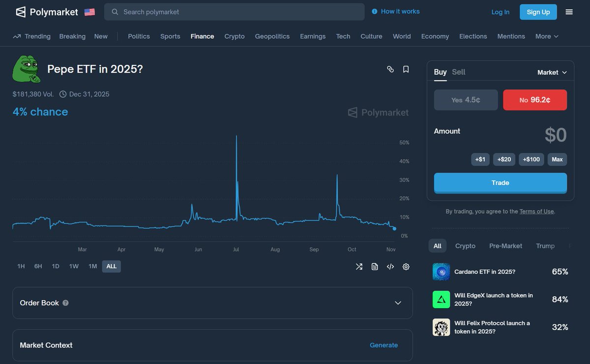Select the Trump related markets tab
This screenshot has height=364, width=590.
(545, 246)
